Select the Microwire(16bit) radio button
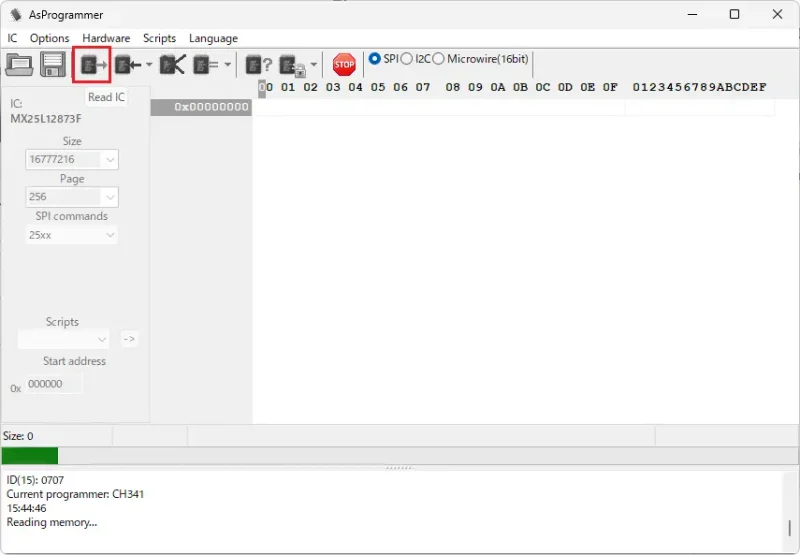 [x=439, y=59]
